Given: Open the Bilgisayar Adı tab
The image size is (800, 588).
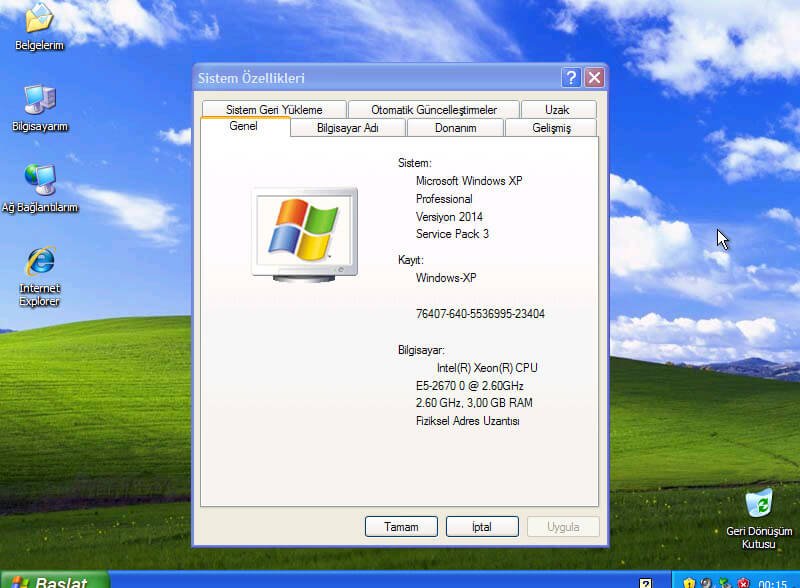Looking at the screenshot, I should tap(347, 128).
